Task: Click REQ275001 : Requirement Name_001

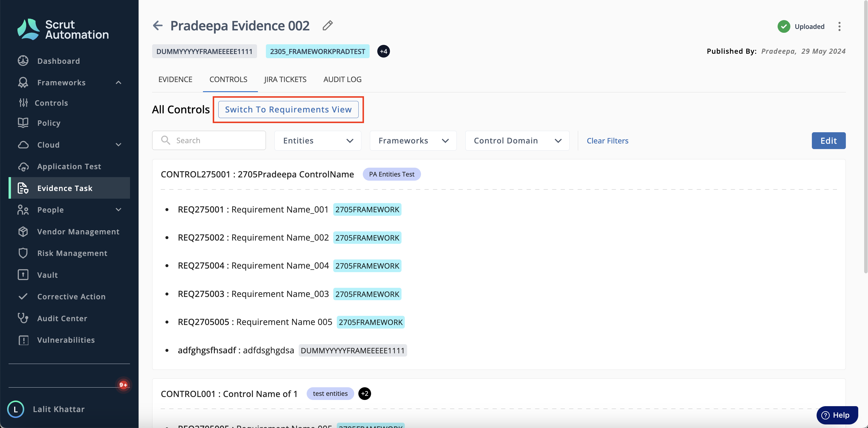Action: 253,210
